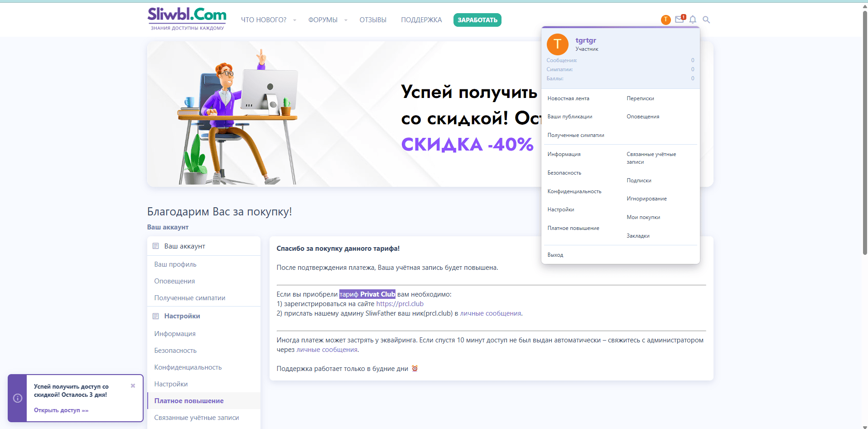Open the notifications bell icon

tap(693, 19)
